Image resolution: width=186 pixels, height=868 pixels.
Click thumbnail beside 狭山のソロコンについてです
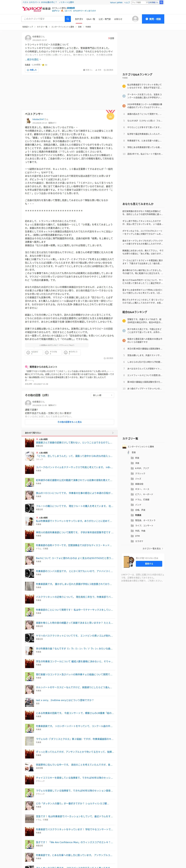[x=29, y=495]
